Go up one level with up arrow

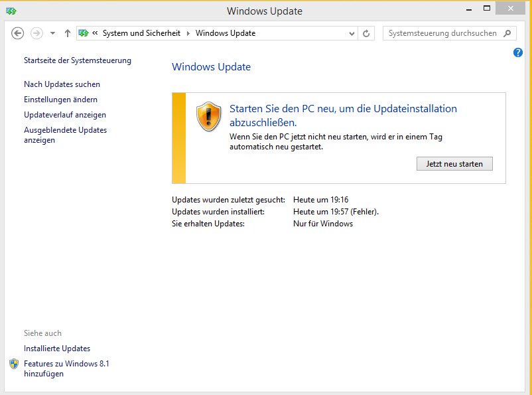68,33
